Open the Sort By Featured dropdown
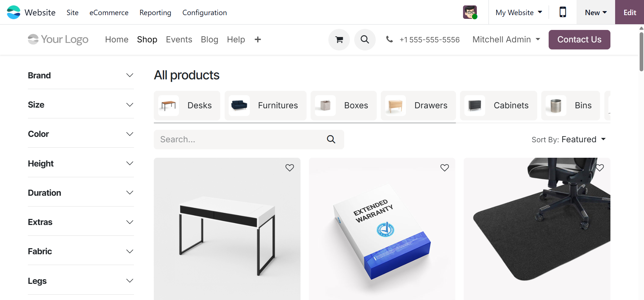Image resolution: width=644 pixels, height=300 pixels. pos(569,140)
